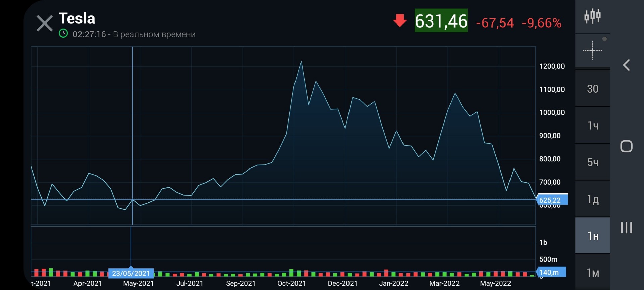Tap the Android home button
The height and width of the screenshot is (290, 644).
pos(626,146)
